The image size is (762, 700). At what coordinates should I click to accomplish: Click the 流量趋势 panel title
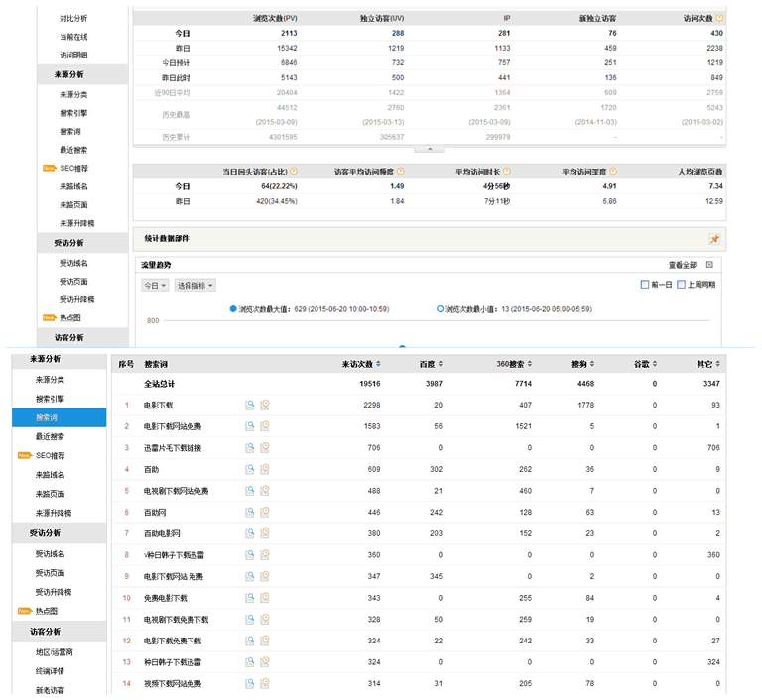(156, 265)
